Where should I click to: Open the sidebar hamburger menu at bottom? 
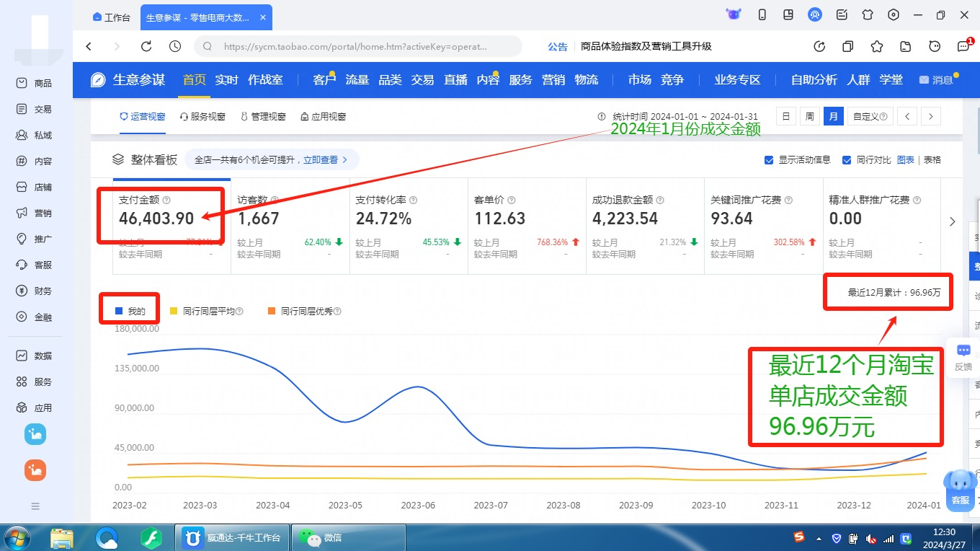pos(35,506)
